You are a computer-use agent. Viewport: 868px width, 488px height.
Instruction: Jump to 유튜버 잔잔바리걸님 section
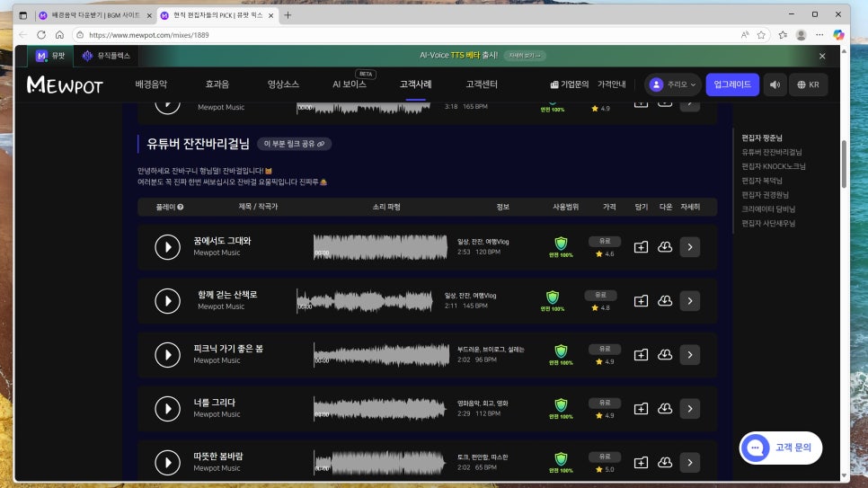(772, 152)
